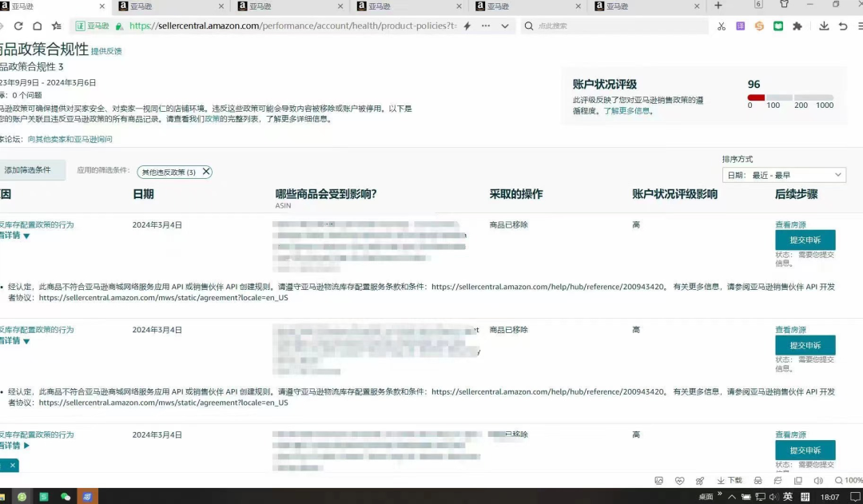Click the orange S extension icon
This screenshot has height=504, width=863.
758,25
